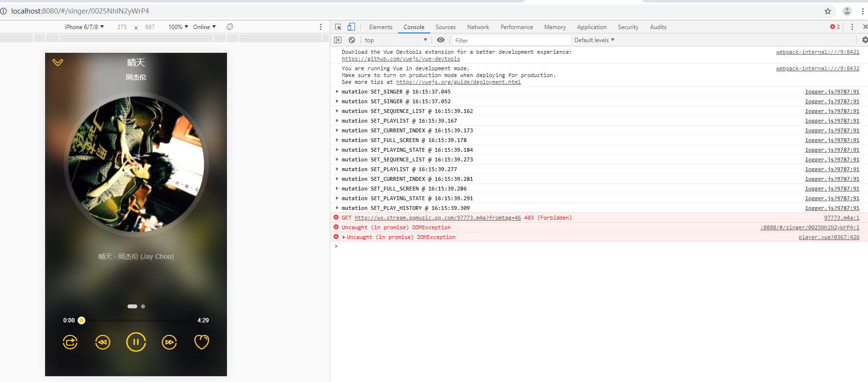This screenshot has height=382, width=868.
Task: Toggle the device toolbar icon
Action: (x=351, y=27)
